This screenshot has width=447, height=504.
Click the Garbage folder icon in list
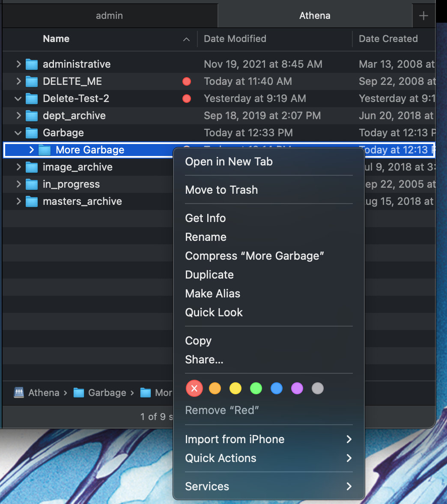[x=32, y=133]
